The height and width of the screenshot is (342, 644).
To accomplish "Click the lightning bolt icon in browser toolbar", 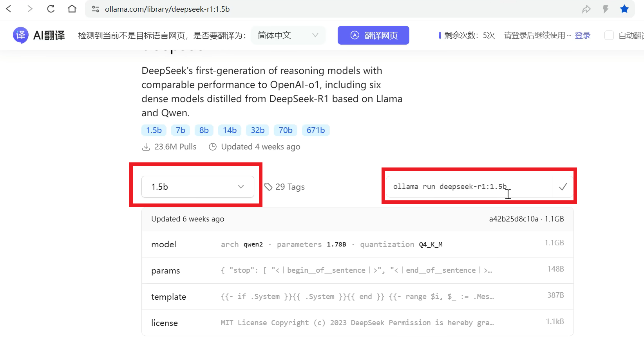I will tap(606, 9).
